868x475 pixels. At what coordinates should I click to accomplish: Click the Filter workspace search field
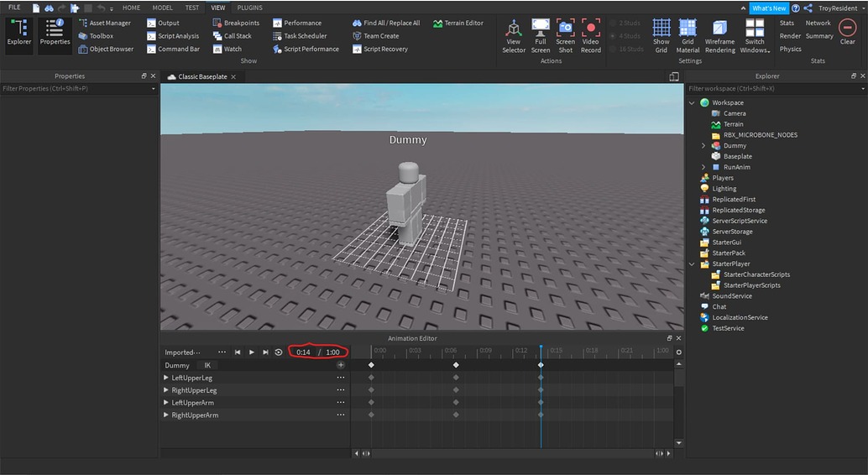click(x=776, y=89)
